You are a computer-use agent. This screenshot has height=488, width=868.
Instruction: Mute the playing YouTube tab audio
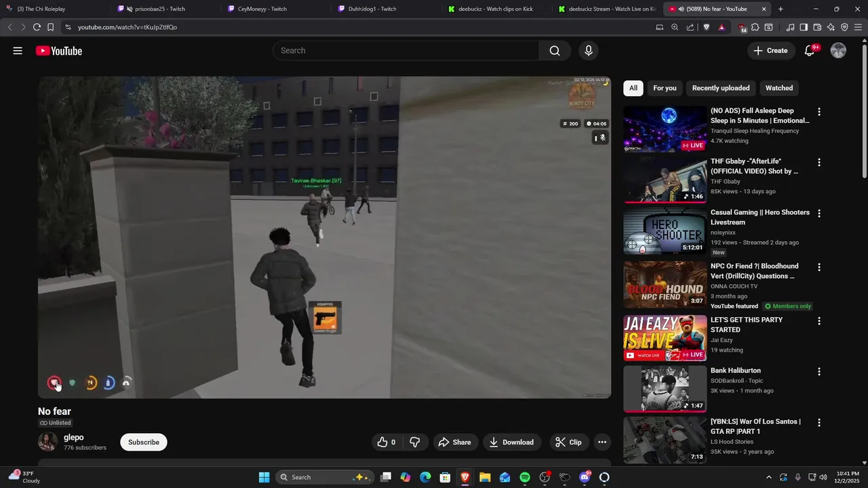click(x=680, y=9)
